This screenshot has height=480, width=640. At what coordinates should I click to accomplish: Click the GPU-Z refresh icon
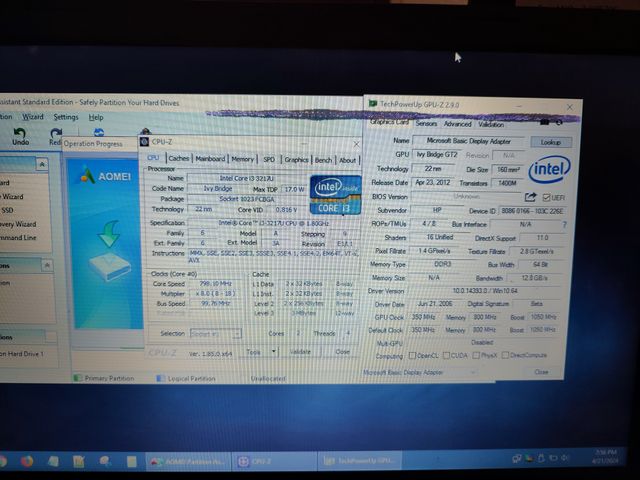(x=559, y=122)
